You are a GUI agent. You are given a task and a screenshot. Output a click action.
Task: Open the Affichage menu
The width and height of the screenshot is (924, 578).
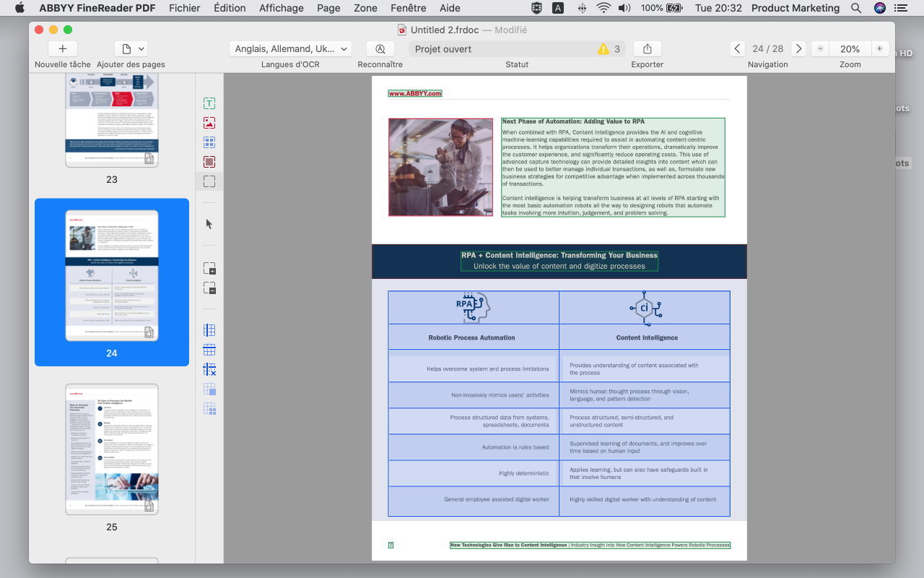click(282, 8)
